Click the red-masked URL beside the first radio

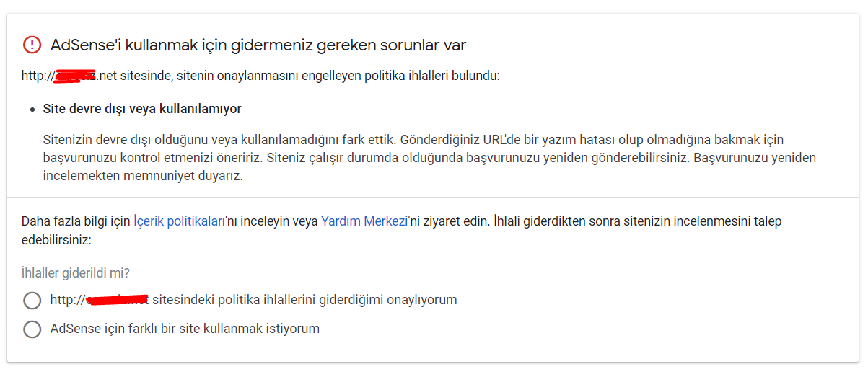(x=115, y=298)
